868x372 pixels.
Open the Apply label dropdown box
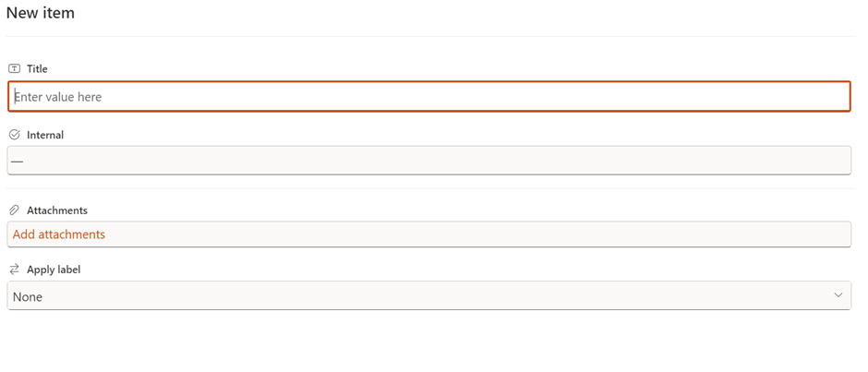coord(429,295)
